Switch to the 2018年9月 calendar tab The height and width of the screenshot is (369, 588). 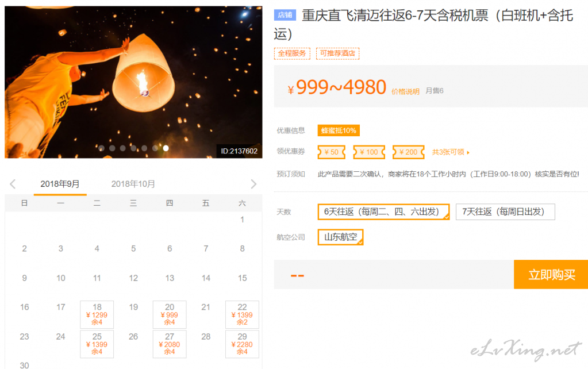[x=60, y=184]
